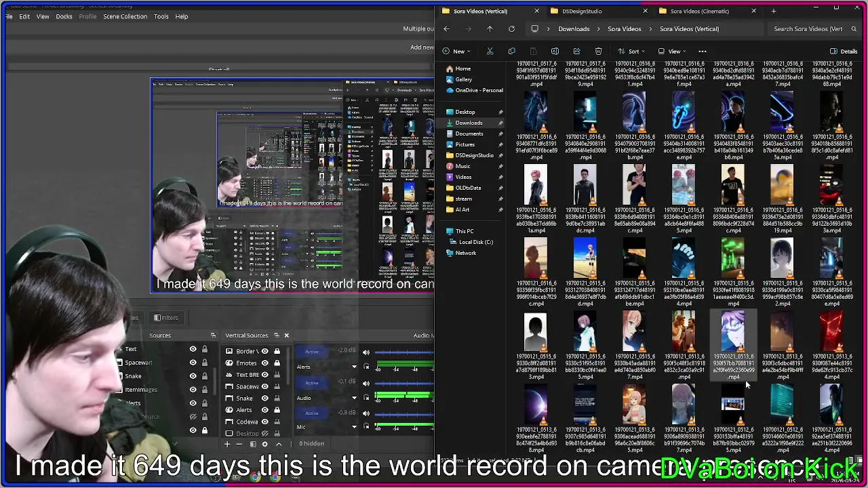Viewport: 868px width, 488px height.
Task: Click the Delete trash icon in Explorer
Action: pos(598,51)
